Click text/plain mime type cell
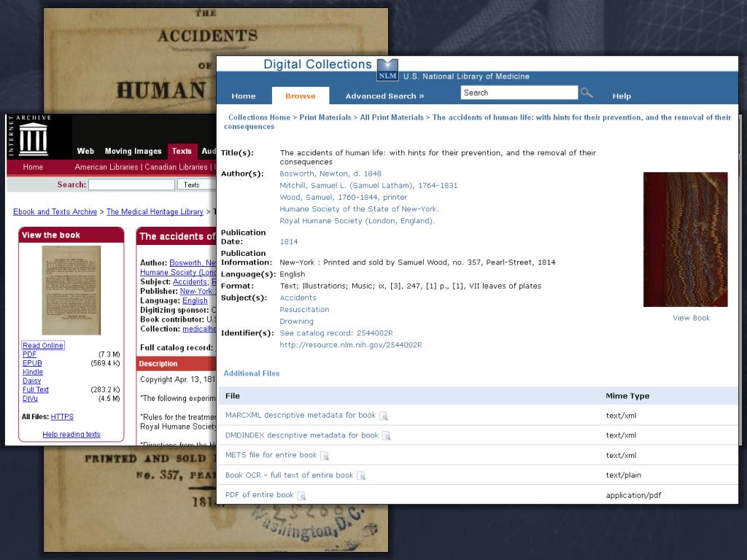Viewport: 747px width, 560px height. click(x=624, y=475)
